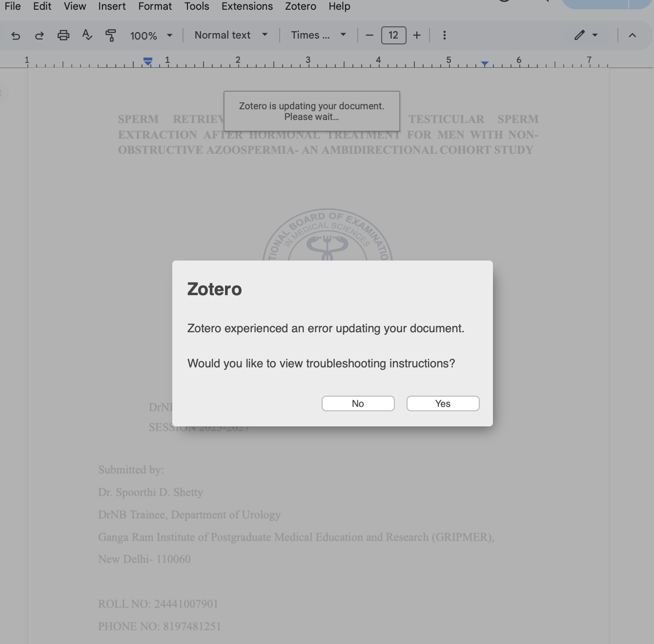Increase font size with plus button
Screen dimensions: 654x644
(x=417, y=35)
